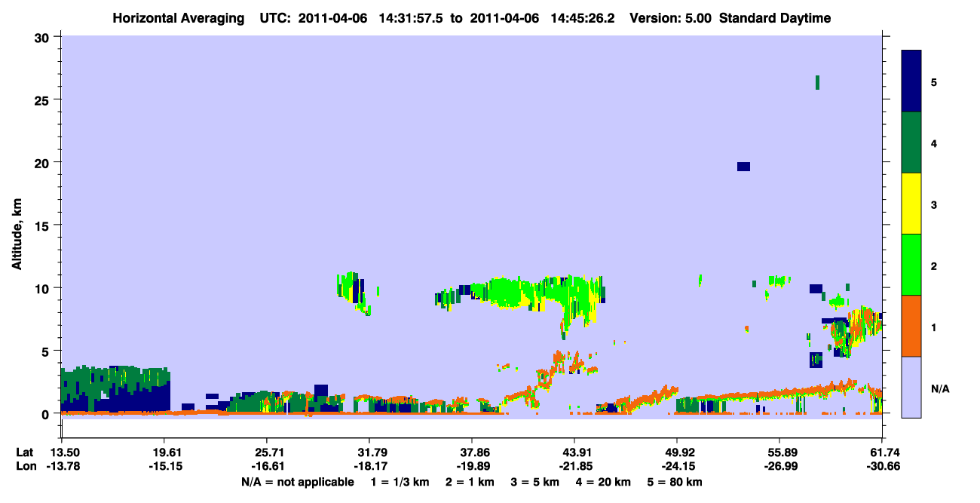The image size is (980, 503).
Task: Click the legend text '4 = 20 km'
Action: (x=604, y=482)
